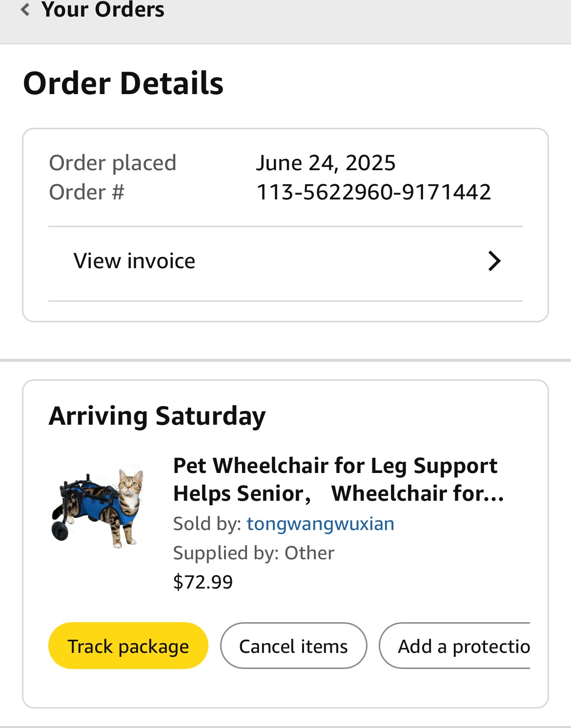Open the pet wheelchair product thumbnail

[98, 505]
